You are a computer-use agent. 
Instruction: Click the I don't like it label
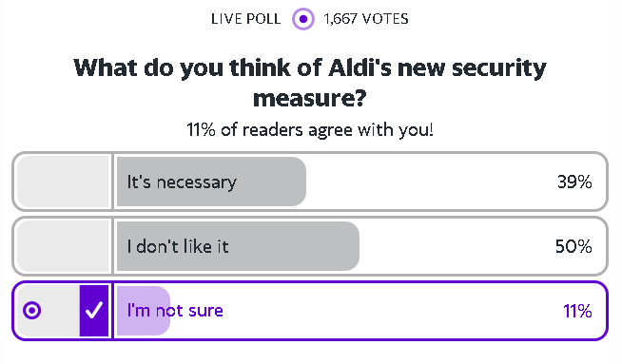(x=178, y=247)
